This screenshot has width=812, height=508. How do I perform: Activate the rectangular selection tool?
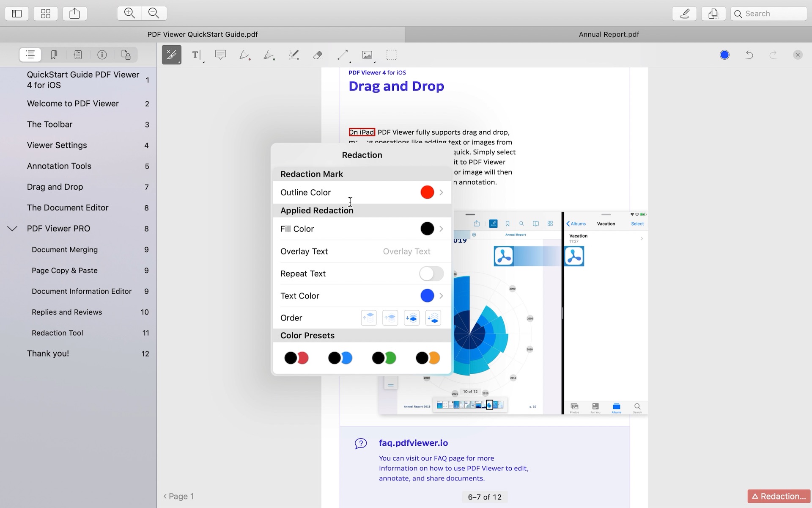391,55
